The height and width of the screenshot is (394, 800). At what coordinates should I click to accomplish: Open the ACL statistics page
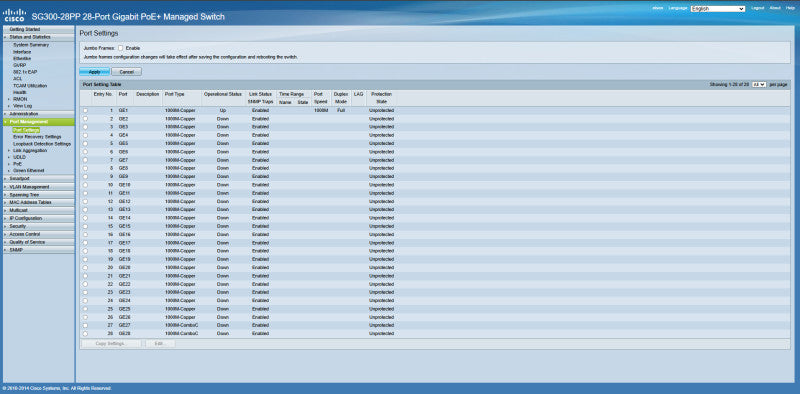[x=17, y=79]
